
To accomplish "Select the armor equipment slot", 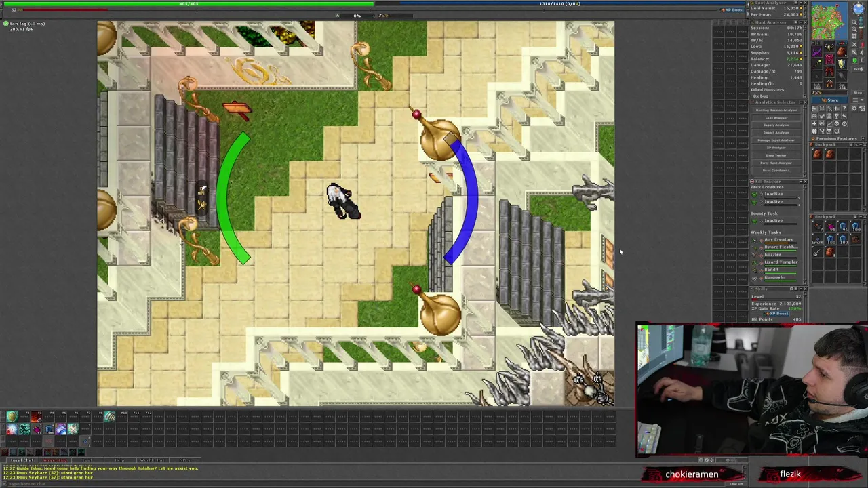I will (829, 60).
